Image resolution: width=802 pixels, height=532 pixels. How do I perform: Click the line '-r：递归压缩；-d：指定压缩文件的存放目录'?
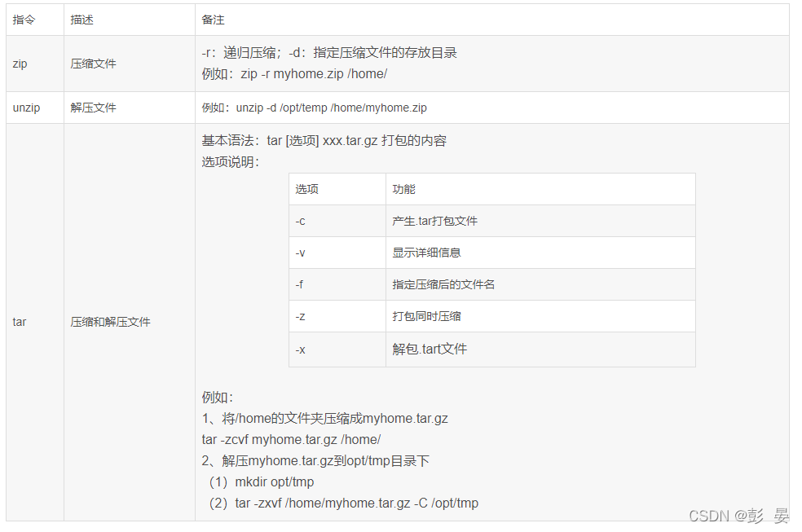point(329,53)
